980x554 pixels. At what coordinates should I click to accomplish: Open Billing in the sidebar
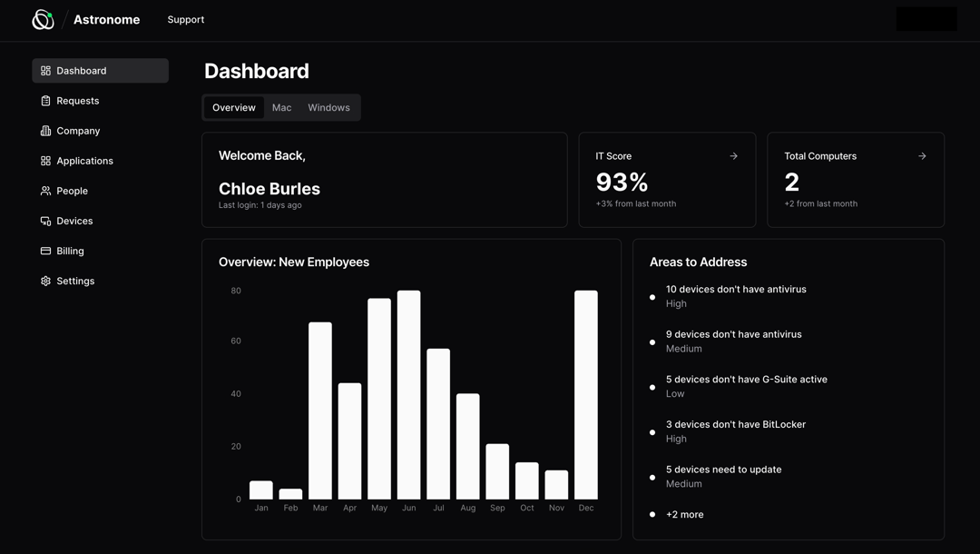[x=100, y=251]
